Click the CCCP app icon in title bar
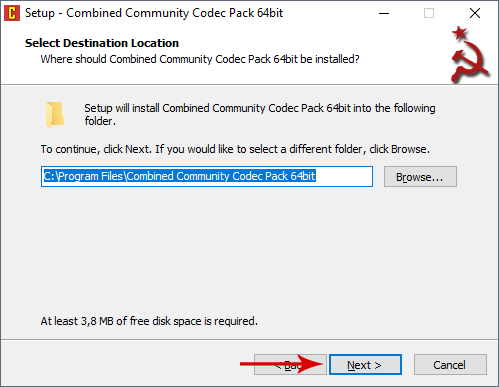Screen dimensions: 499x387 12,13
